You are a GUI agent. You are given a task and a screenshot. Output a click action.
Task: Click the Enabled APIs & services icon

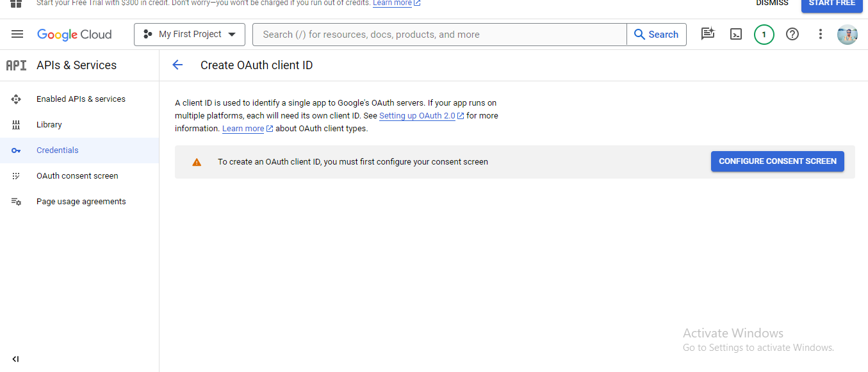pos(17,99)
